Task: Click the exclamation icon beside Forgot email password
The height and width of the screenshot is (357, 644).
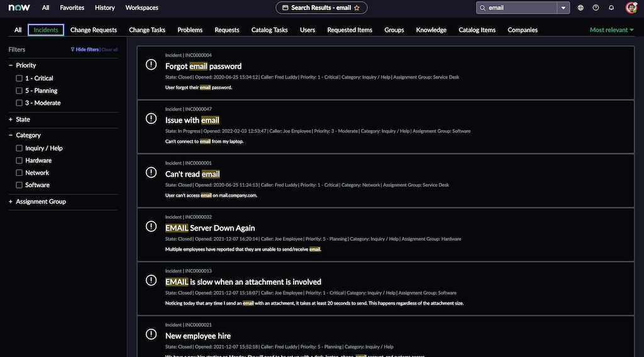Action: pos(151,64)
